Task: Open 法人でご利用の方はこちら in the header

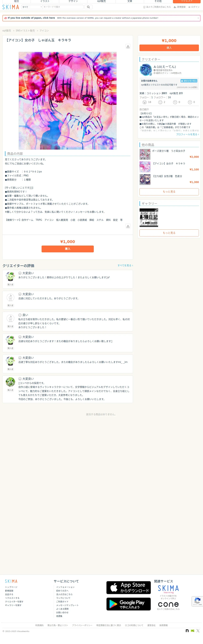Action: pyautogui.click(x=157, y=7)
